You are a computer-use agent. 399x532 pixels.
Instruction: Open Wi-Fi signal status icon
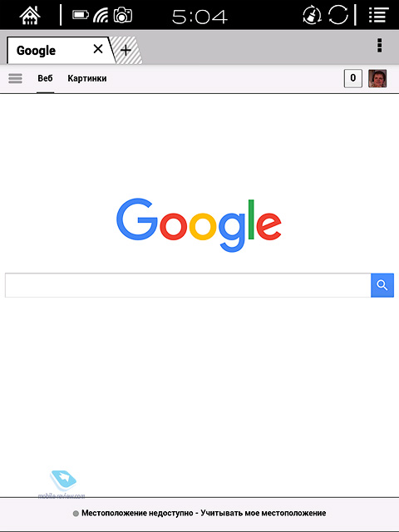[x=101, y=15]
